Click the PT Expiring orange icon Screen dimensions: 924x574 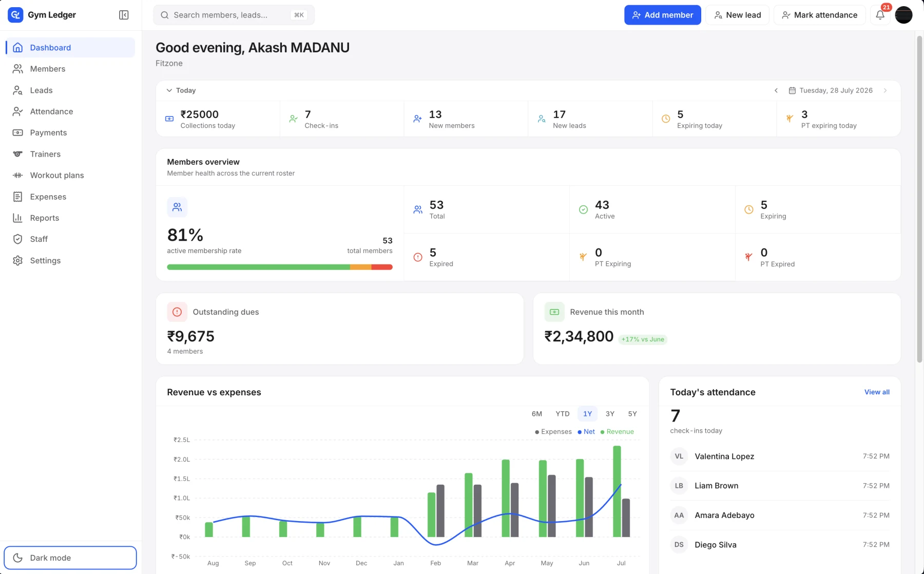coord(583,257)
